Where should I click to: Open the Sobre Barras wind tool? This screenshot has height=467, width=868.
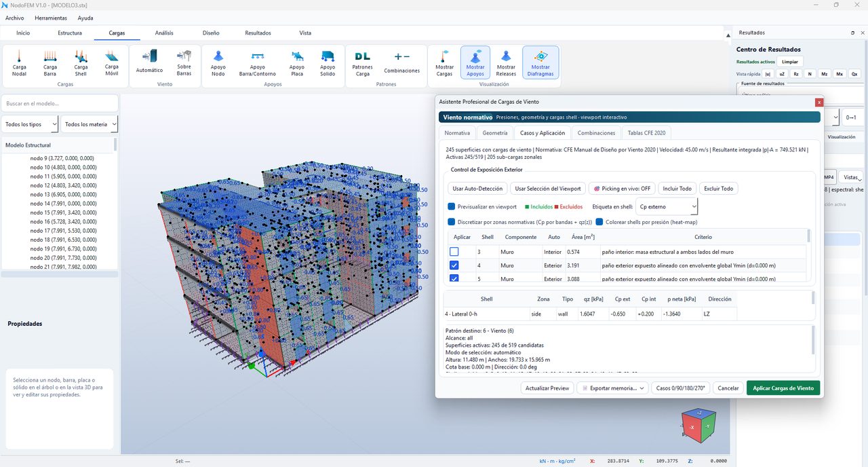(184, 62)
